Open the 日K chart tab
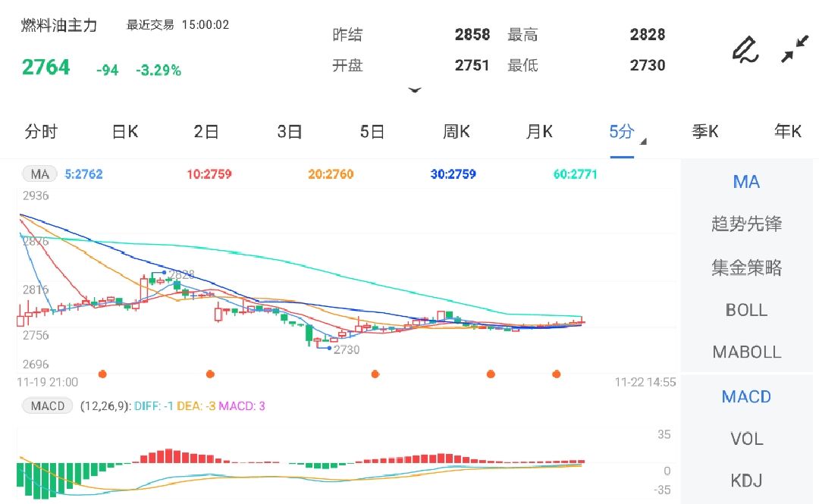 [124, 131]
